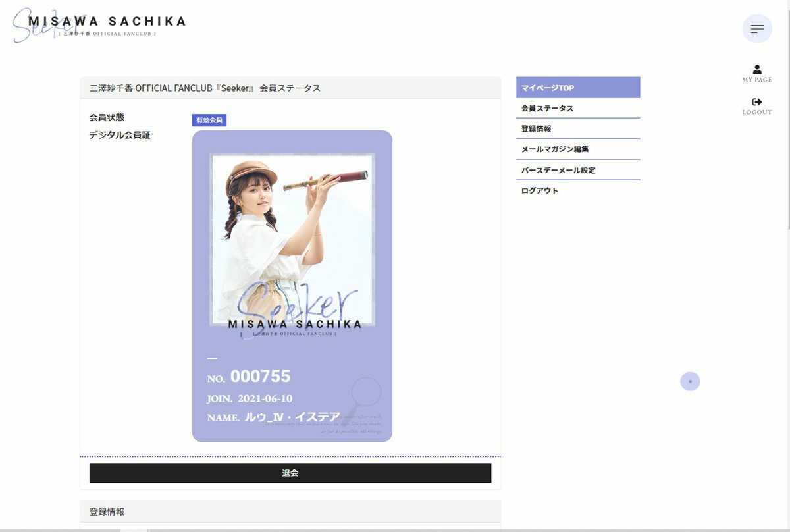Viewport: 790px width, 532px height.
Task: Open 登録情報 in the sidebar menu
Action: tap(578, 129)
